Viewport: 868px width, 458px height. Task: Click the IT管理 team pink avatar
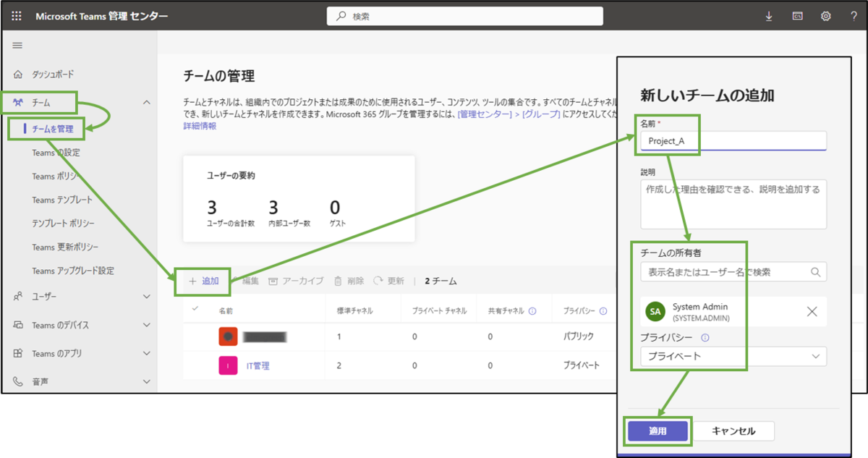[x=229, y=366]
